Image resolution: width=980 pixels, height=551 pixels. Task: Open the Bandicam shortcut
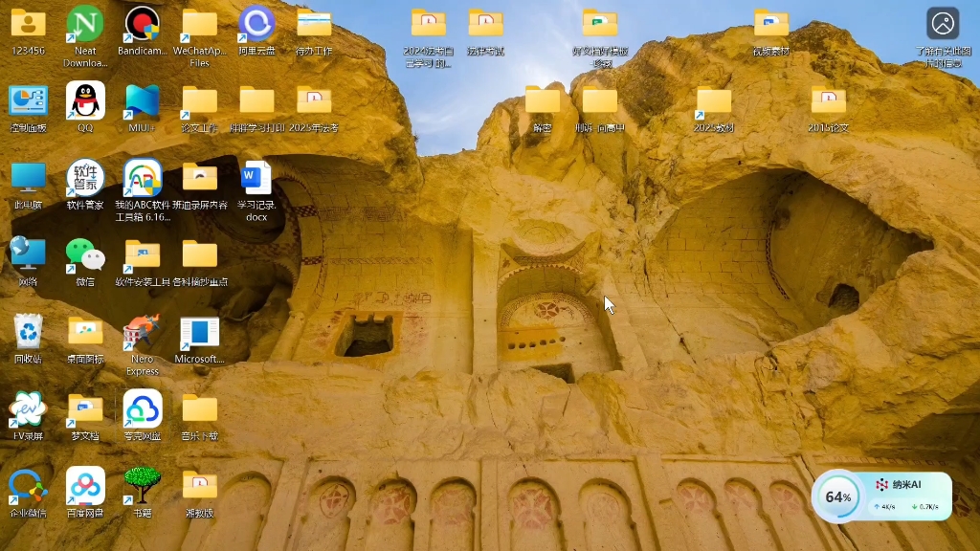pyautogui.click(x=143, y=24)
